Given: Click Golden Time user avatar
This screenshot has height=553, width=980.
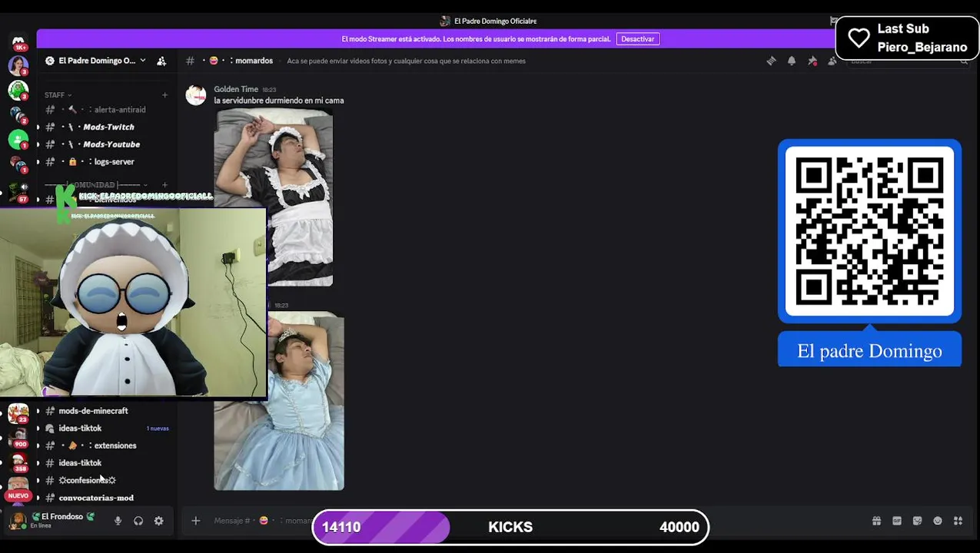Looking at the screenshot, I should tap(196, 95).
